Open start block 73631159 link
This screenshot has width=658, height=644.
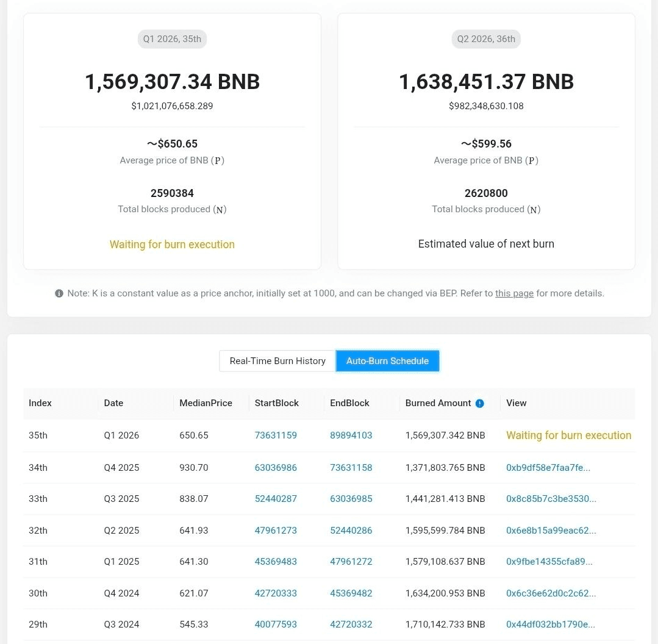coord(276,435)
